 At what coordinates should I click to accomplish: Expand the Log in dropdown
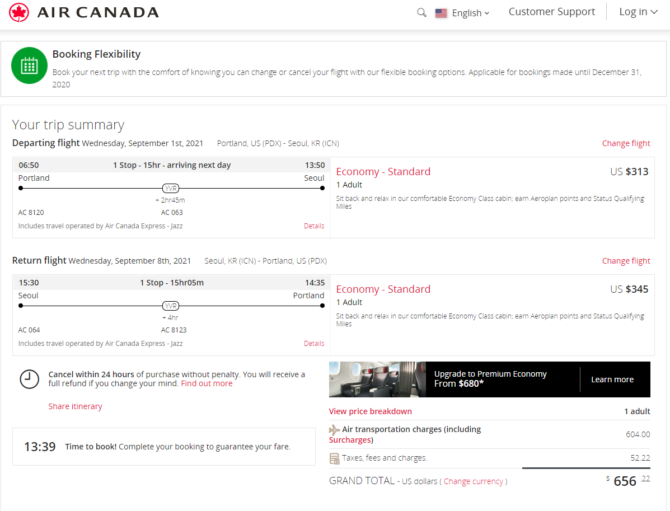[638, 12]
